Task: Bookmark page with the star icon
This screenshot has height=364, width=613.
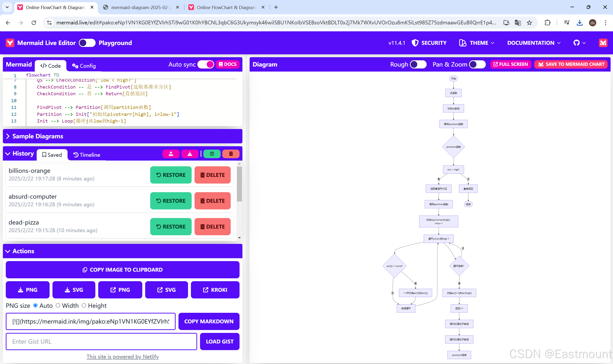Action: click(529, 23)
